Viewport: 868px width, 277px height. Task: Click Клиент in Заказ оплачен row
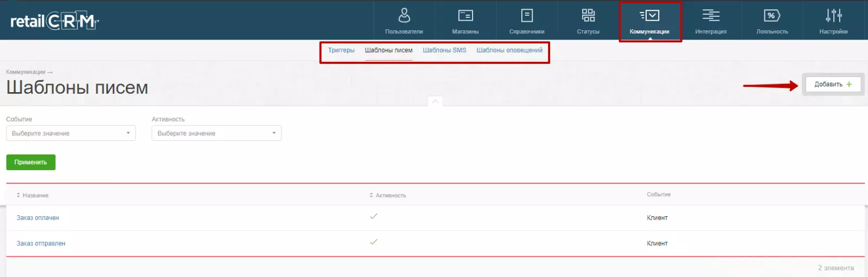click(657, 218)
